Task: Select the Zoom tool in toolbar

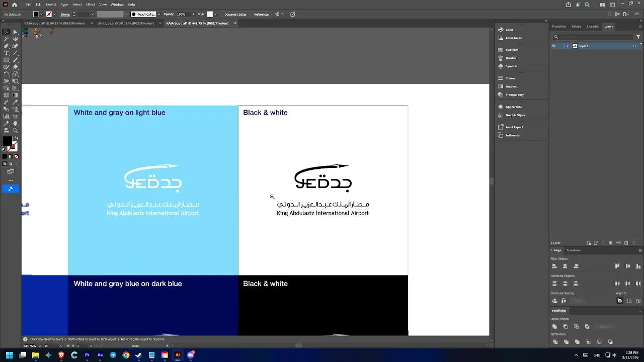Action: point(15,130)
